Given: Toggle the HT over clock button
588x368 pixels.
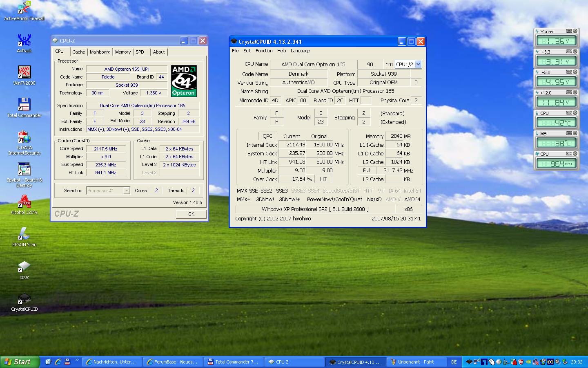Looking at the screenshot, I should (323, 179).
